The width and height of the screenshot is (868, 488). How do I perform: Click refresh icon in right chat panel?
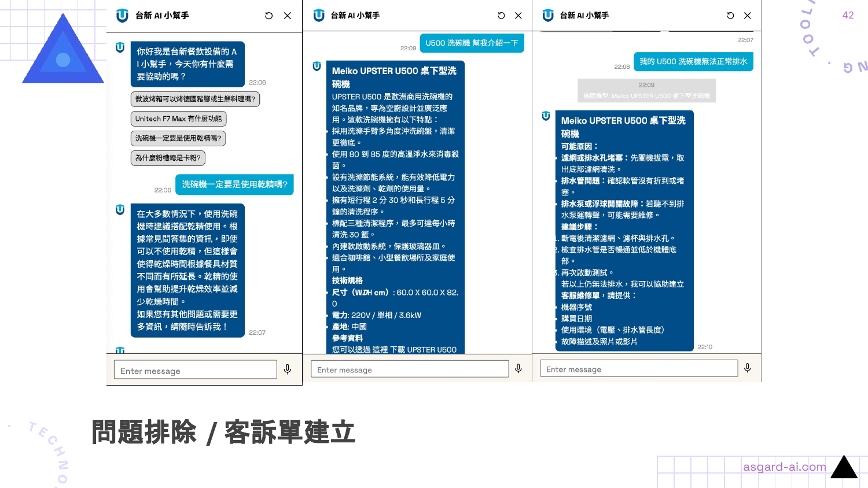pyautogui.click(x=730, y=16)
